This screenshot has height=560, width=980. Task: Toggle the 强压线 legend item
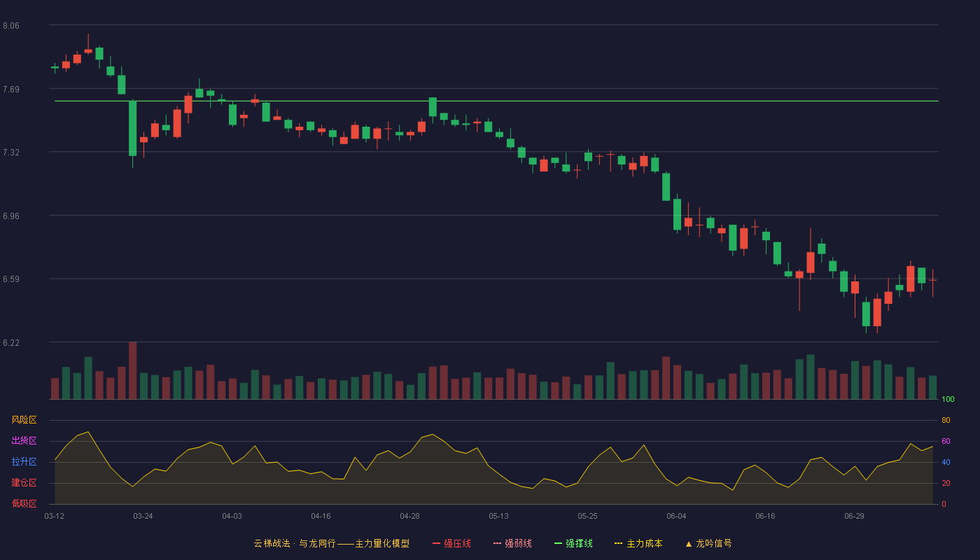pos(451,543)
